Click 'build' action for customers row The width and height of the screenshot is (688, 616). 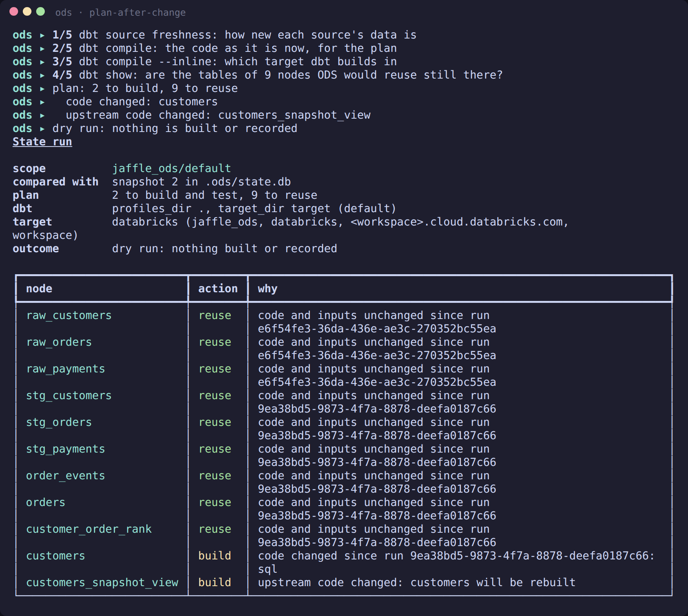click(x=215, y=556)
